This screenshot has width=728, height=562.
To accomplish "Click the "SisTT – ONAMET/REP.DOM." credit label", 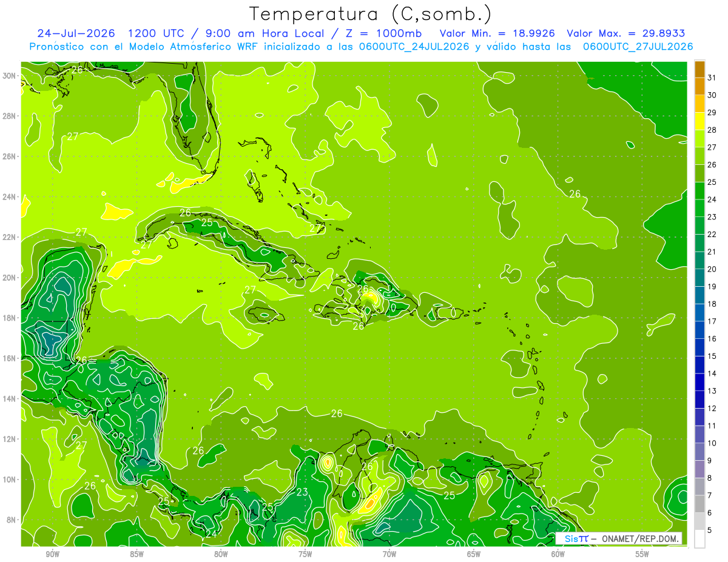I will tap(619, 539).
